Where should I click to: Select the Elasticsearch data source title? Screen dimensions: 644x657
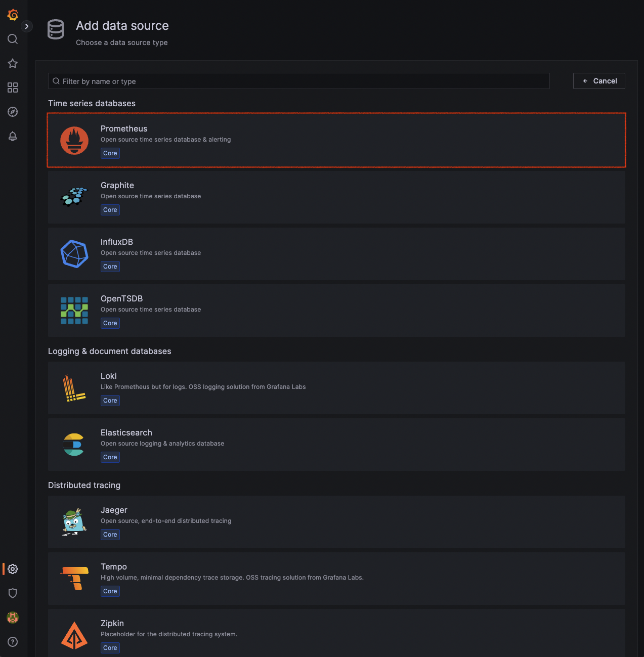(126, 432)
